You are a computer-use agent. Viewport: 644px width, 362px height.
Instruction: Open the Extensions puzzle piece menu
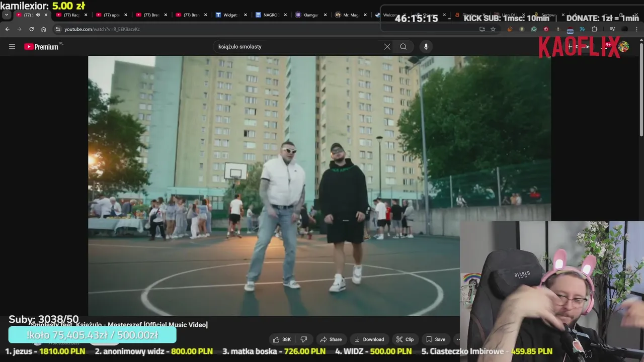(x=594, y=29)
